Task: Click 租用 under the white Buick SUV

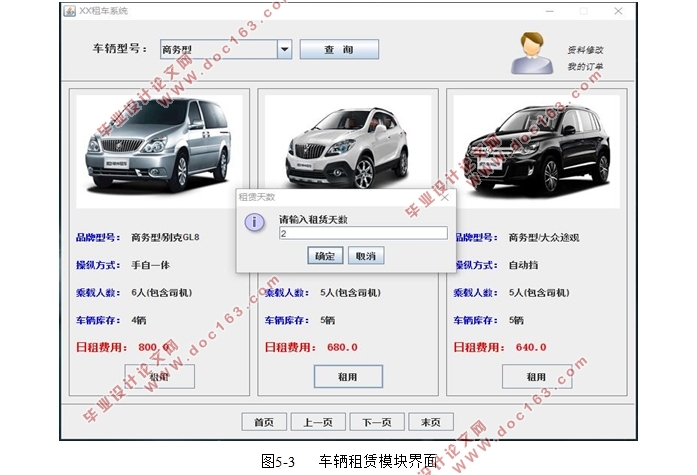Action: click(347, 377)
